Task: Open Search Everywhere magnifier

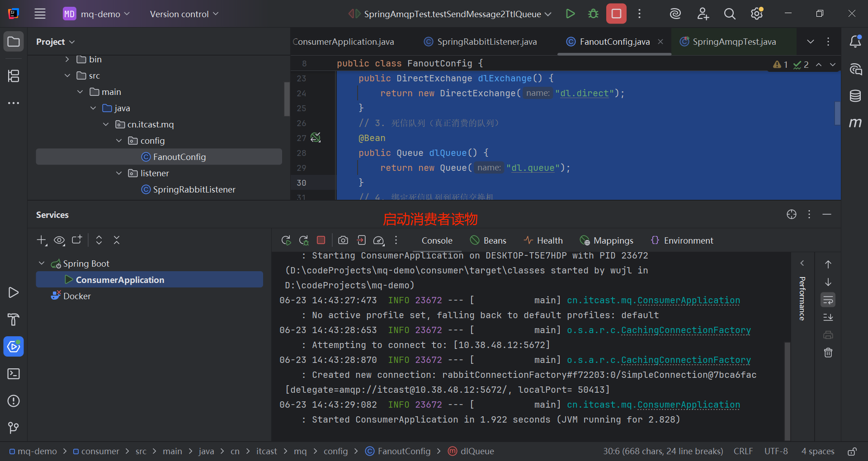Action: pyautogui.click(x=730, y=14)
